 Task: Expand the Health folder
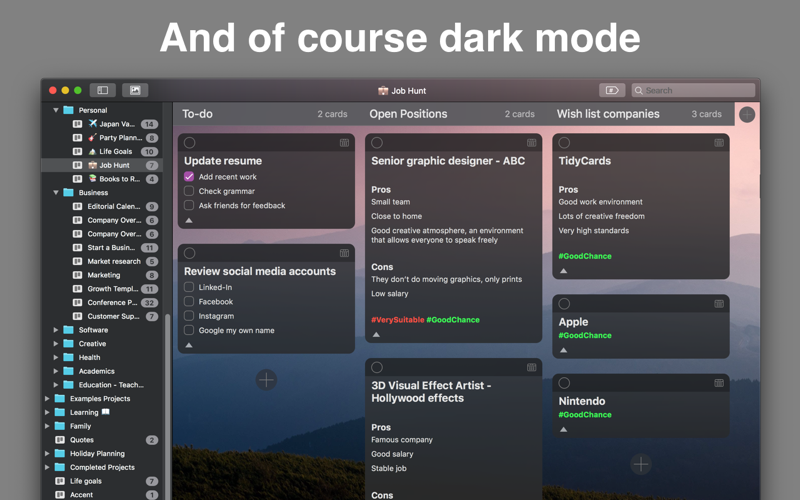[56, 358]
